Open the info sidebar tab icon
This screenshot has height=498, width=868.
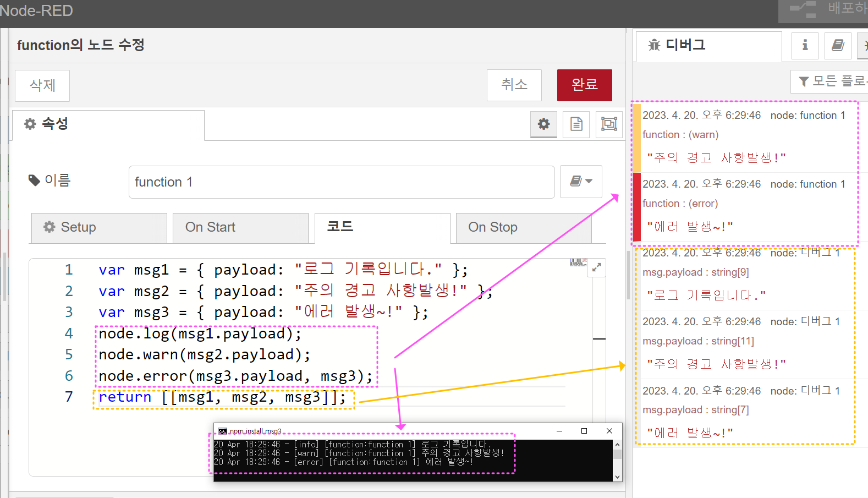(x=805, y=45)
